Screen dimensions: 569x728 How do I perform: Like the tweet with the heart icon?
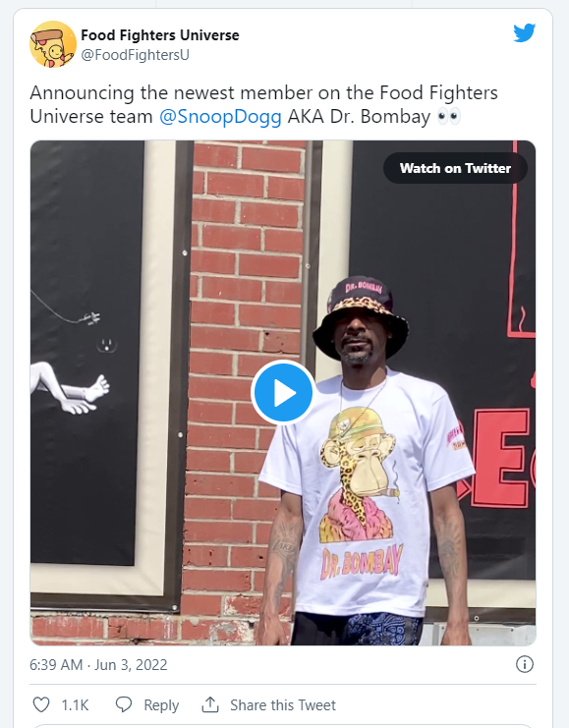point(41,704)
